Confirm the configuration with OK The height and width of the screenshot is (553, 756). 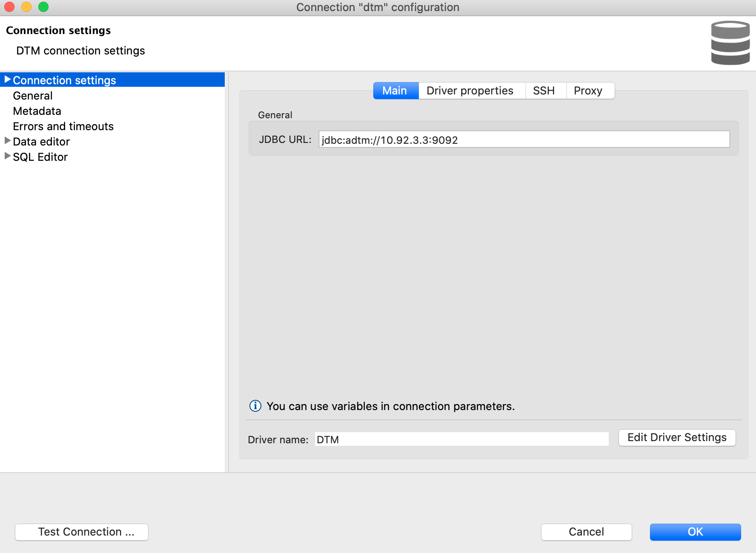pyautogui.click(x=695, y=532)
